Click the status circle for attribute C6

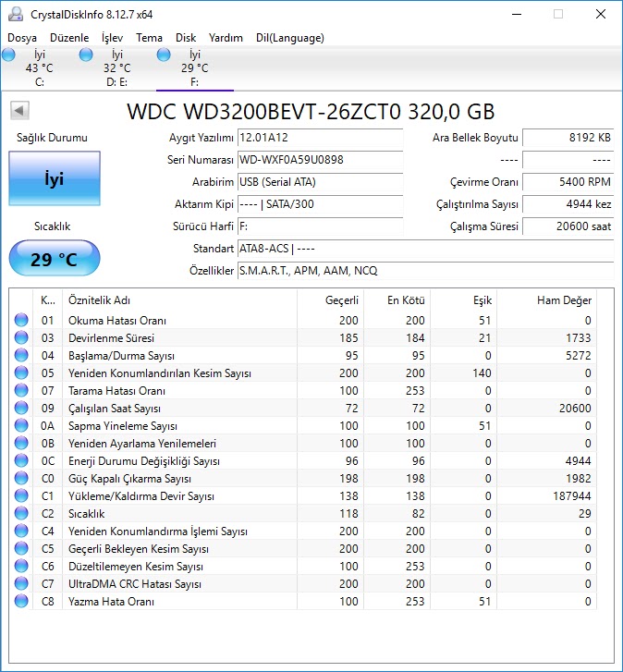pos(21,566)
